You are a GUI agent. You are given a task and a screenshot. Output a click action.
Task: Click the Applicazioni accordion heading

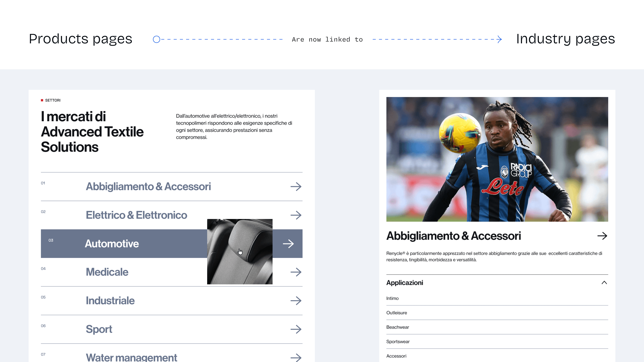click(x=404, y=283)
